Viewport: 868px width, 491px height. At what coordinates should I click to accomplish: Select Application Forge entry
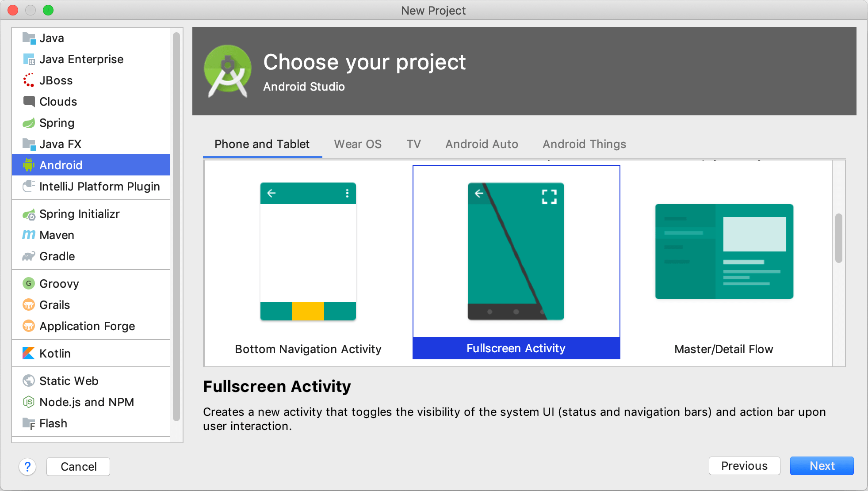coord(91,326)
